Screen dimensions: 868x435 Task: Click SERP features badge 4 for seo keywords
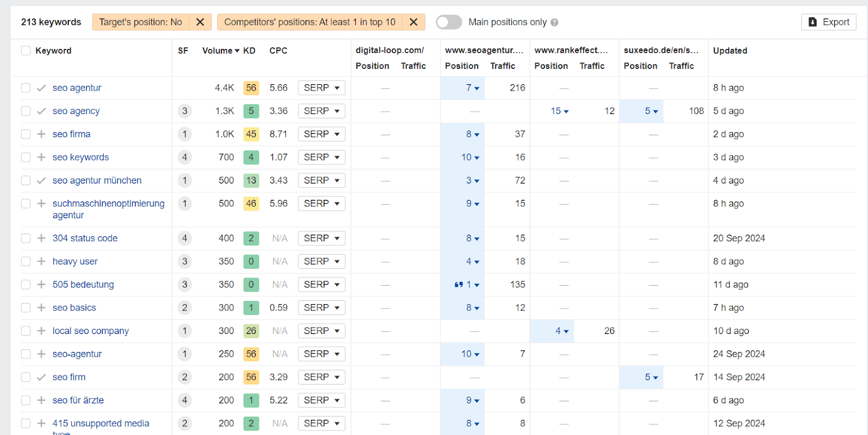tap(184, 157)
